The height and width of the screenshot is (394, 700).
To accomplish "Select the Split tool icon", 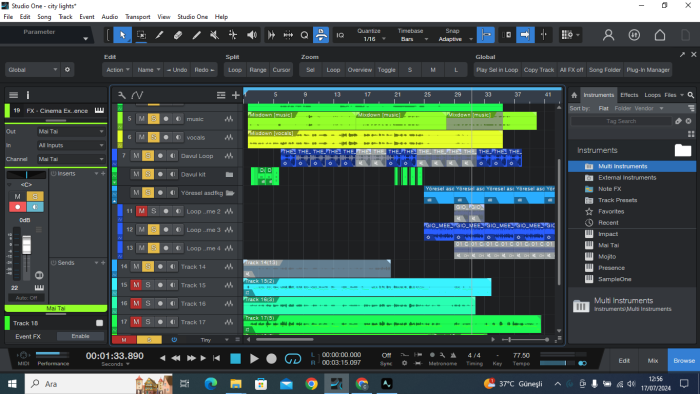I will click(159, 35).
